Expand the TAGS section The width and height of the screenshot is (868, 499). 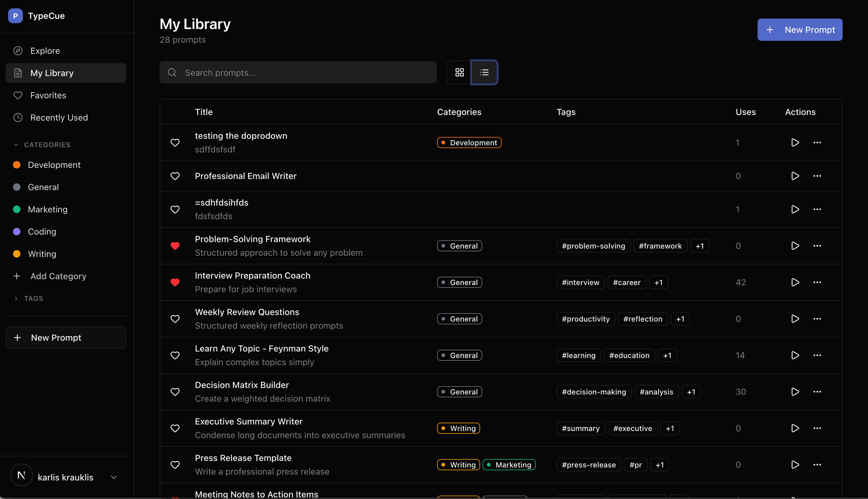click(x=16, y=299)
